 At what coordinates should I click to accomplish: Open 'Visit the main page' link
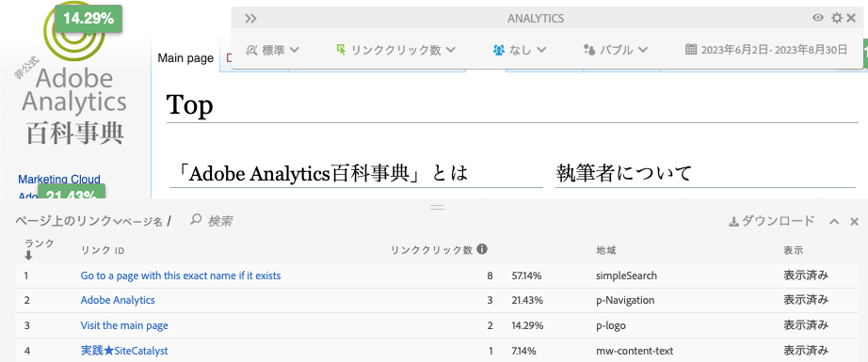point(124,325)
